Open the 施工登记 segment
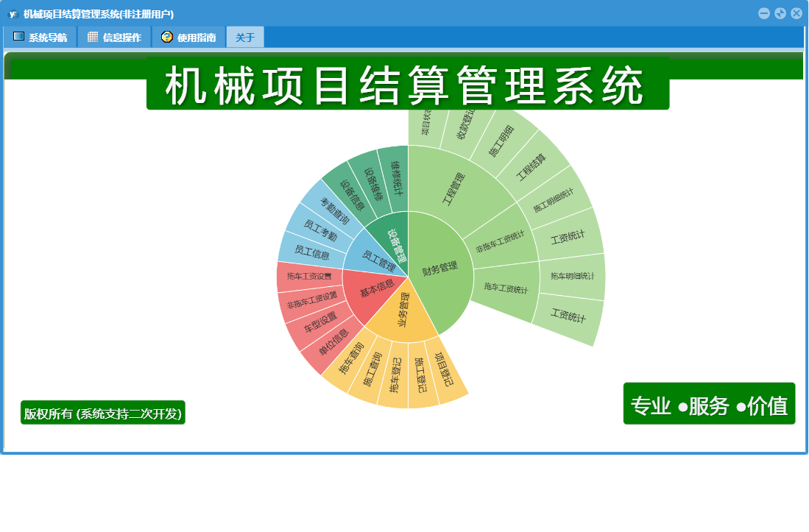809x532 pixels. point(420,375)
